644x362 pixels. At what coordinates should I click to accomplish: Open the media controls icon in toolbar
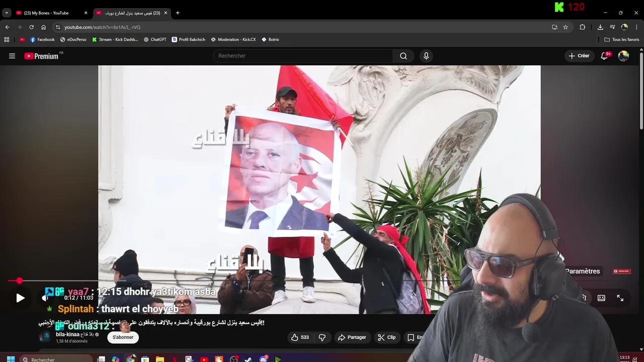tap(612, 27)
